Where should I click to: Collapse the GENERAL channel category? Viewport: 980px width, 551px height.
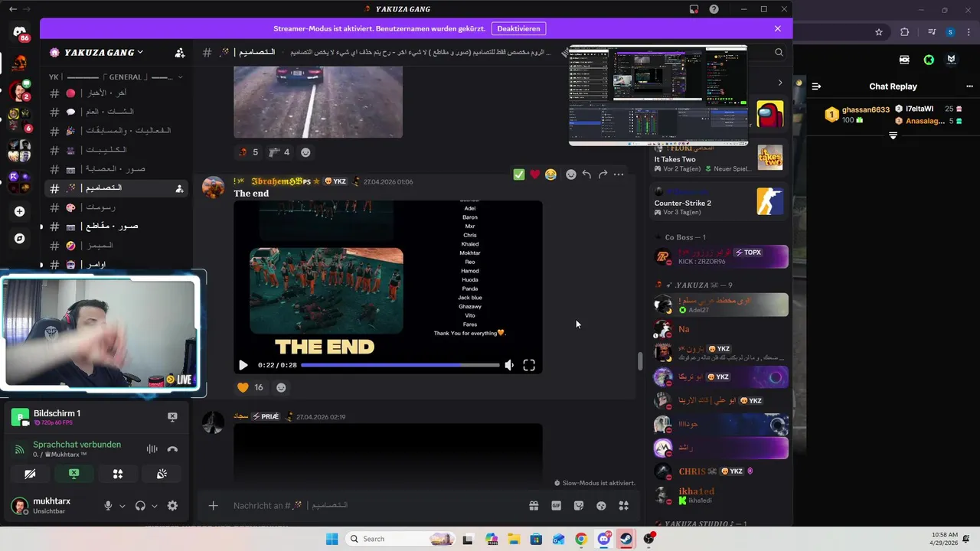(116, 77)
